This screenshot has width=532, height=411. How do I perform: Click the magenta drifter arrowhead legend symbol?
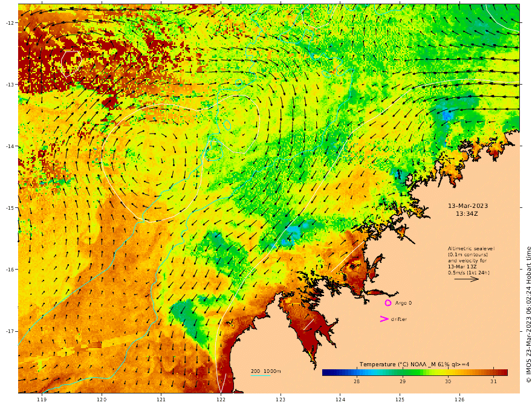384,319
